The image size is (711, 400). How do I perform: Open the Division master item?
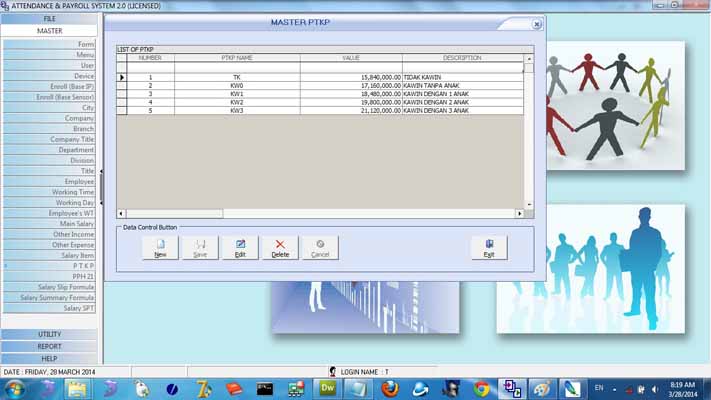coord(49,160)
